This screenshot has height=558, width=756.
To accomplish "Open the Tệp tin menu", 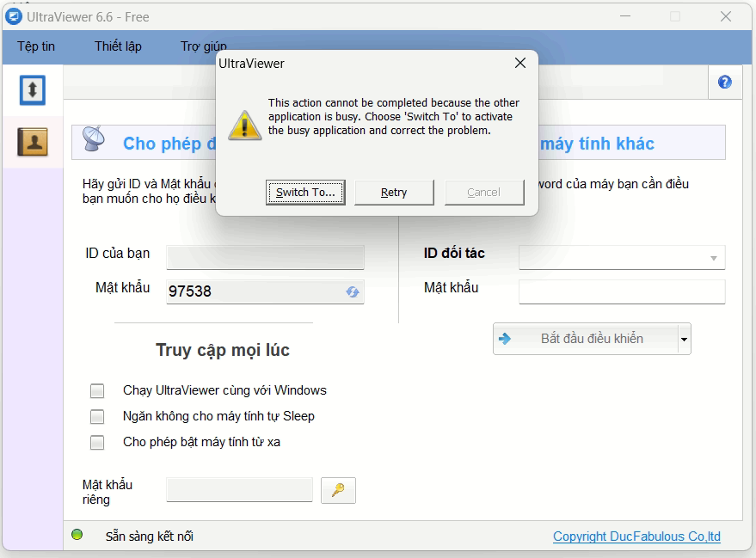I will (36, 46).
